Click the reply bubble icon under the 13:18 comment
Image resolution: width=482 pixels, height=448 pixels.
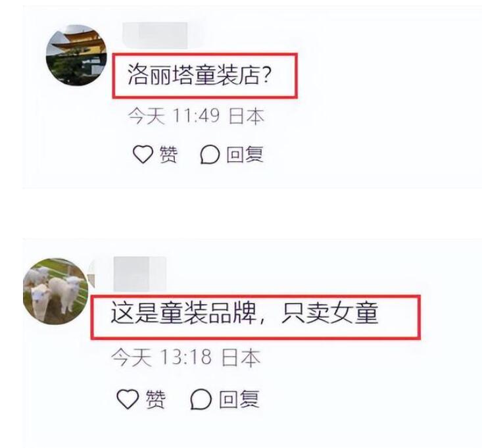[201, 399]
